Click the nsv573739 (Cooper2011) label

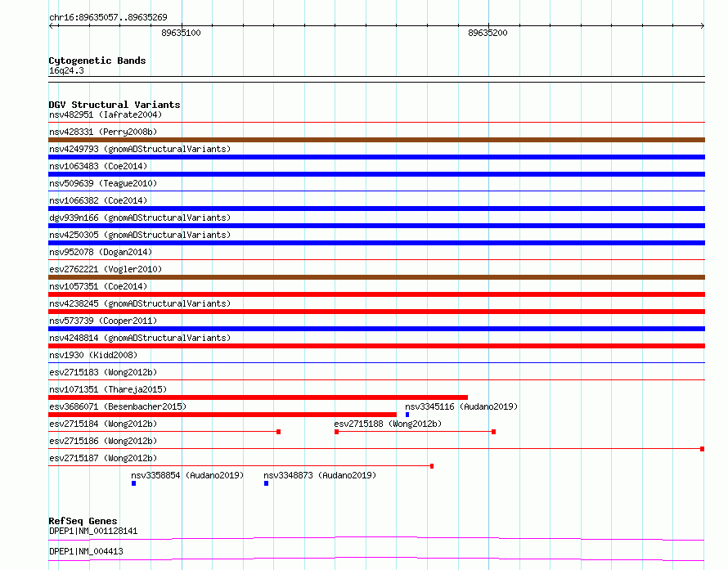[x=103, y=321]
